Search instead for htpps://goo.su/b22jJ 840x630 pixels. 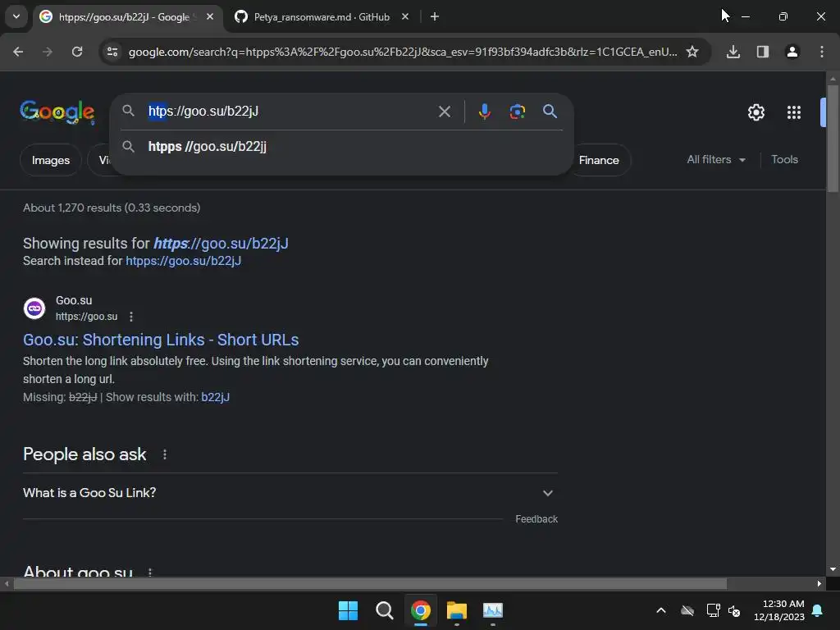(x=183, y=261)
